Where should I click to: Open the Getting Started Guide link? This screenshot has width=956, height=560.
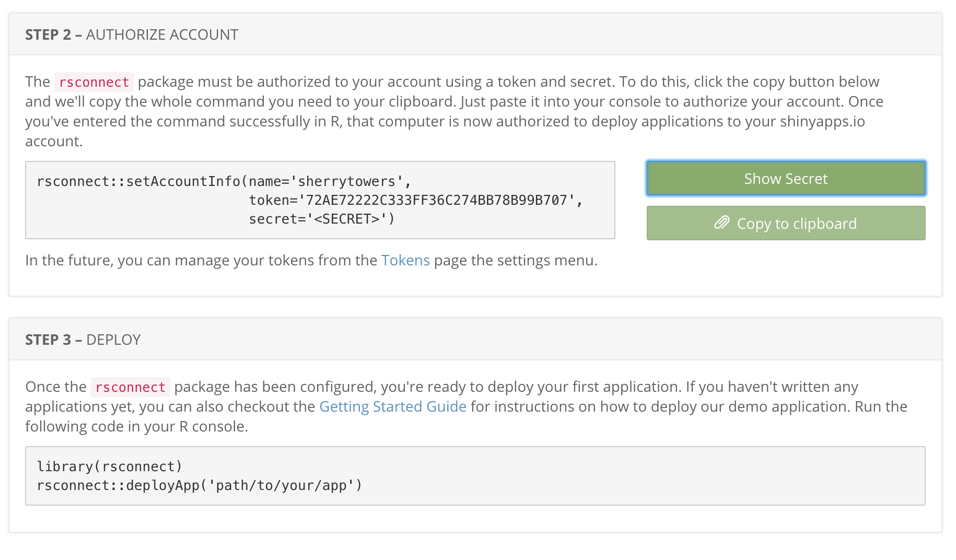tap(393, 406)
